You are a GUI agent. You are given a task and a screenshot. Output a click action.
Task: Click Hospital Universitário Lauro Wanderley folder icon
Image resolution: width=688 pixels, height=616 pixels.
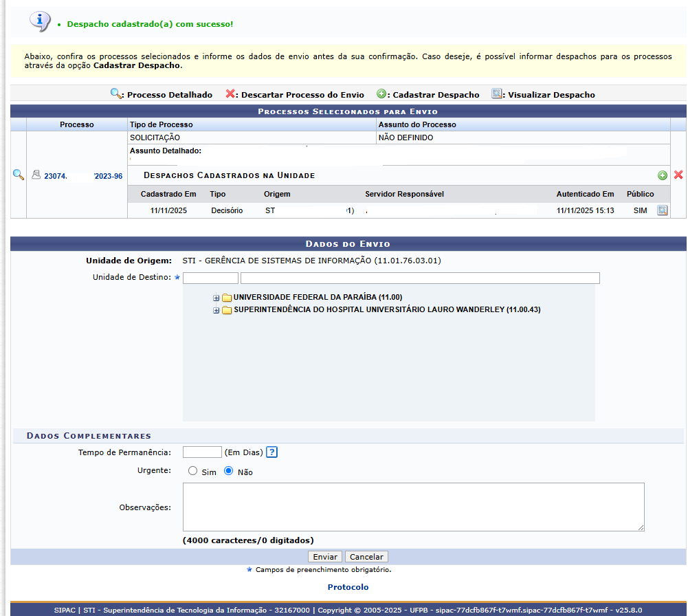[x=227, y=311]
